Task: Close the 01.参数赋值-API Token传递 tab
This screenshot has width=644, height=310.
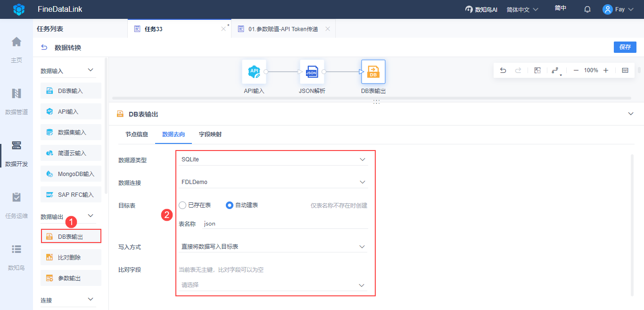Action: click(327, 29)
